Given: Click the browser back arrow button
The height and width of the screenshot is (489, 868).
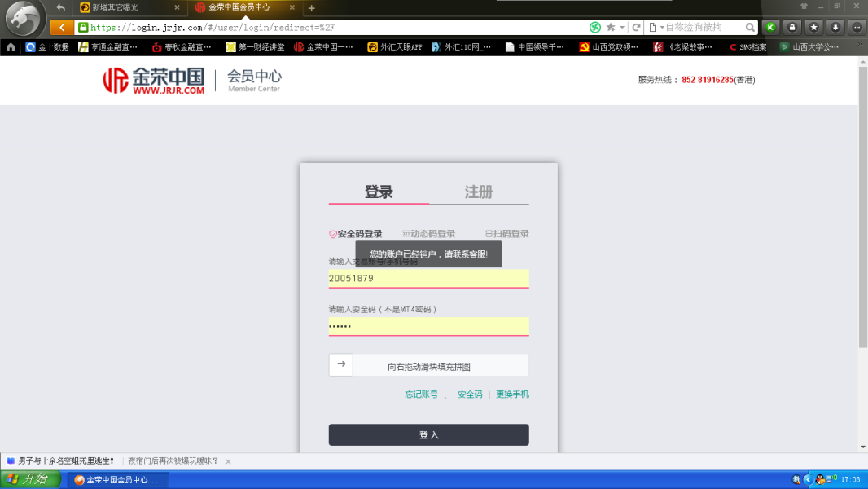Looking at the screenshot, I should pos(62,27).
